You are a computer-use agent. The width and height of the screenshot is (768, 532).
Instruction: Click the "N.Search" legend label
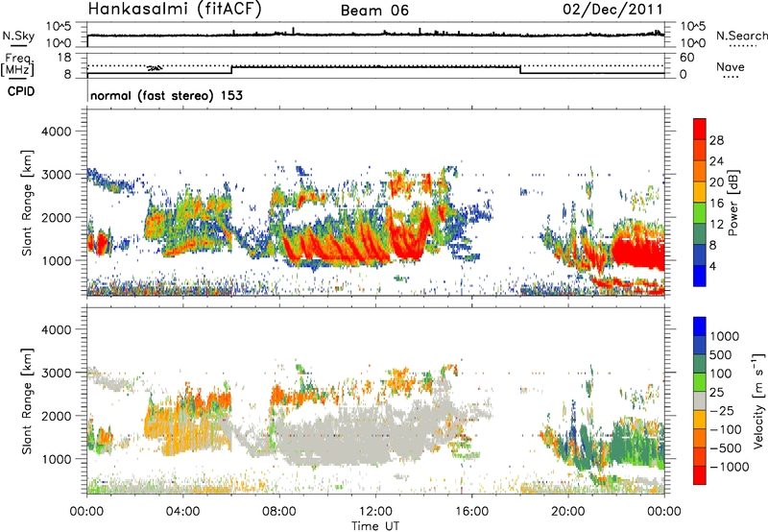click(741, 36)
